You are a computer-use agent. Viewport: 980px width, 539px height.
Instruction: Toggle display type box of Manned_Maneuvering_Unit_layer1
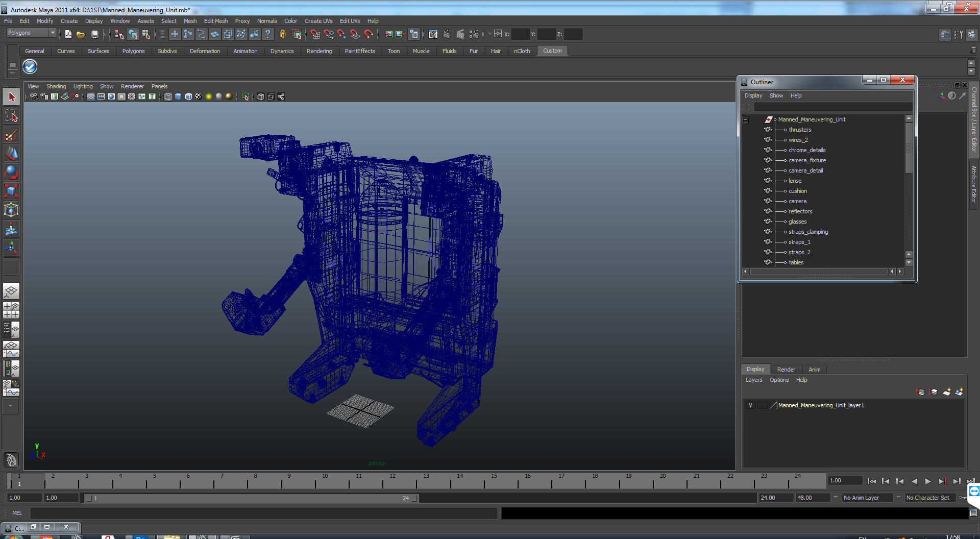point(763,405)
